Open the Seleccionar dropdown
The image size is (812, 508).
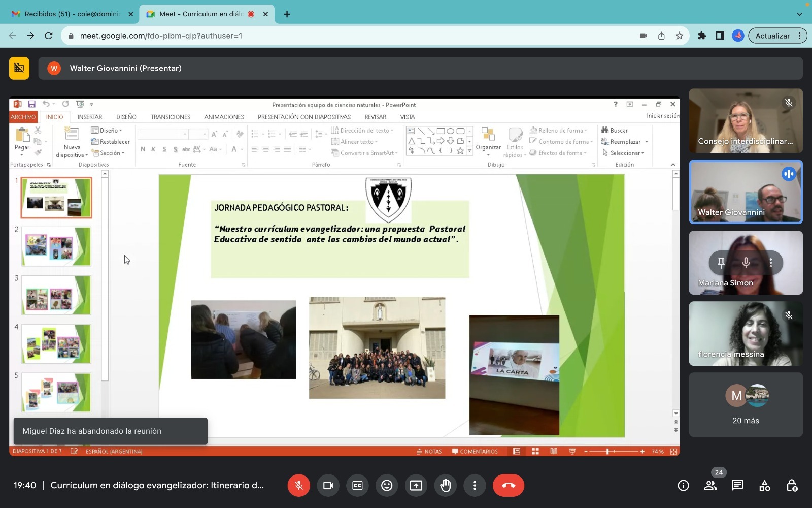(623, 153)
